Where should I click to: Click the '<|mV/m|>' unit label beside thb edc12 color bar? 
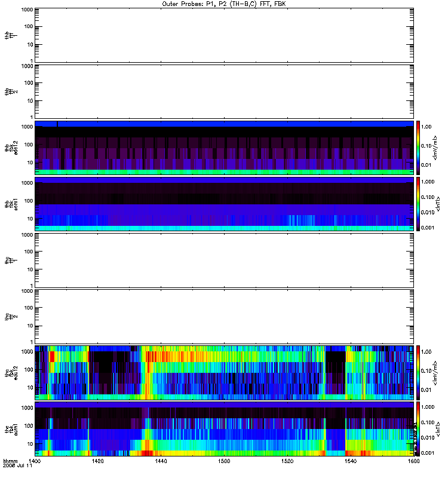click(435, 148)
